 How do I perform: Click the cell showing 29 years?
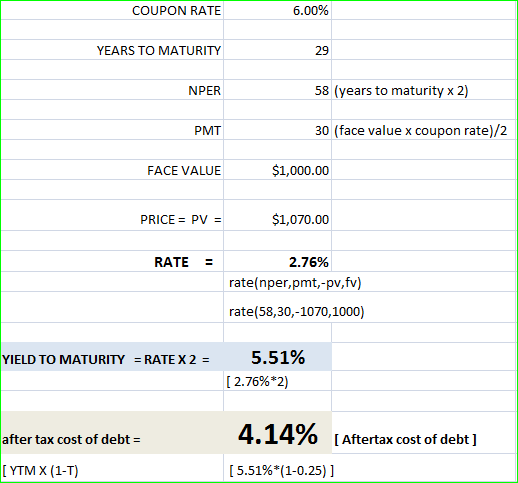[322, 51]
